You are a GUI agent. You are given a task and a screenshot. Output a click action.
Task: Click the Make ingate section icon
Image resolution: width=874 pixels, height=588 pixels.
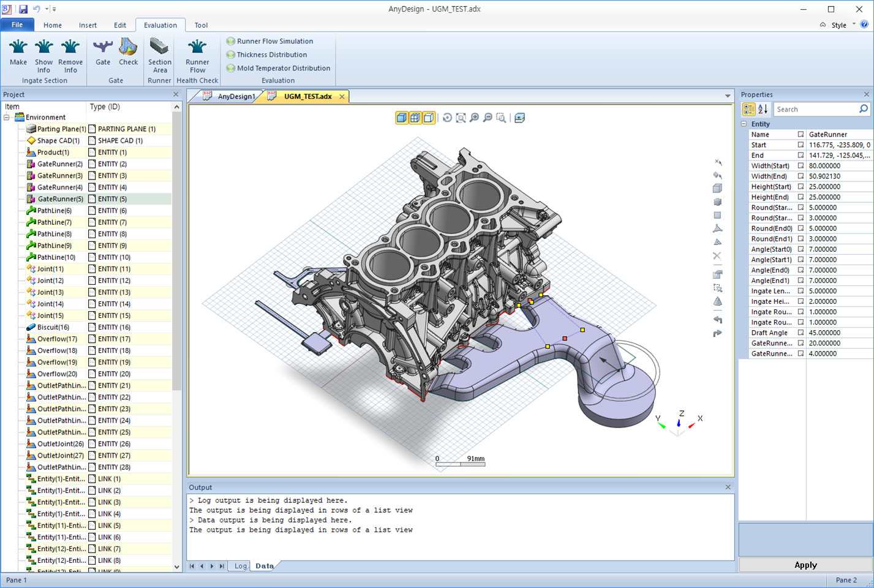[x=18, y=47]
